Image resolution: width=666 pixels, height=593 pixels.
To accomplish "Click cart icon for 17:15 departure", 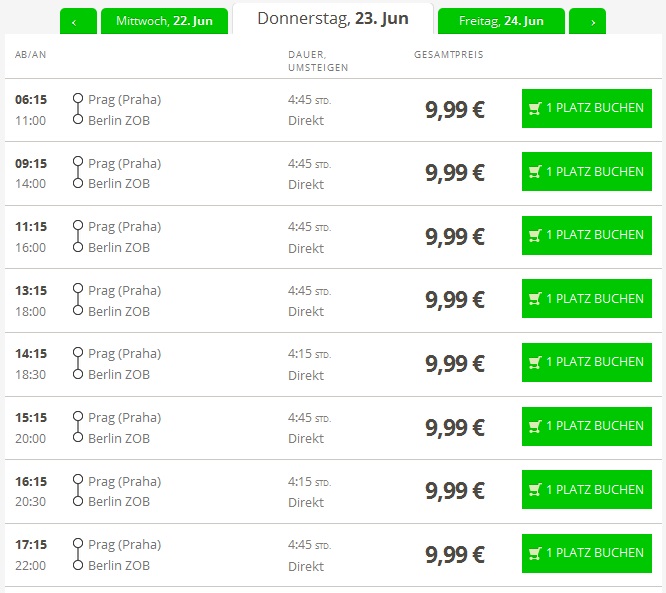I will (535, 553).
